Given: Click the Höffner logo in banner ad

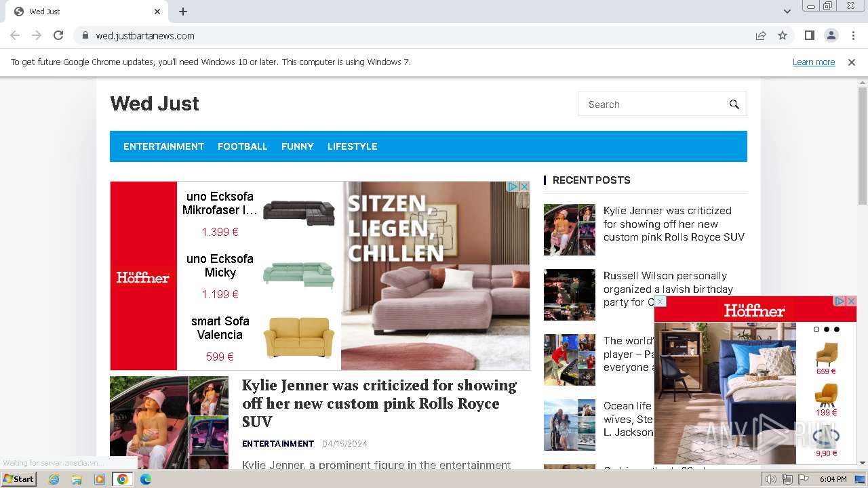Looking at the screenshot, I should point(143,277).
